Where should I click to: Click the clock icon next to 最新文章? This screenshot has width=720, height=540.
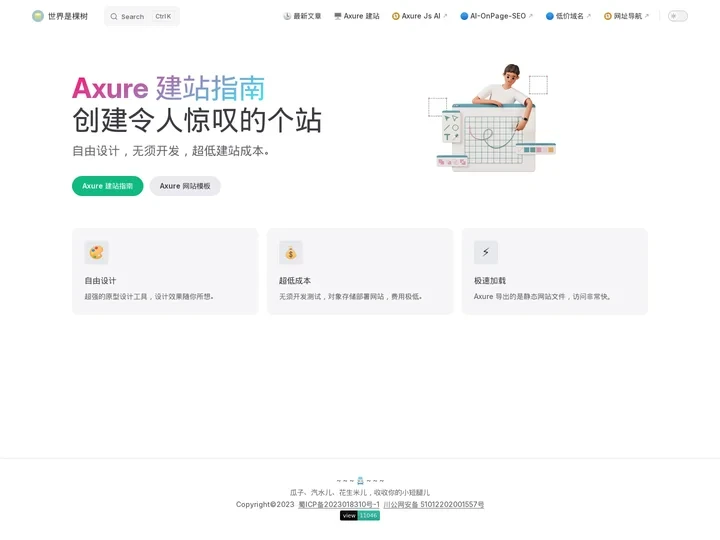[x=287, y=16]
